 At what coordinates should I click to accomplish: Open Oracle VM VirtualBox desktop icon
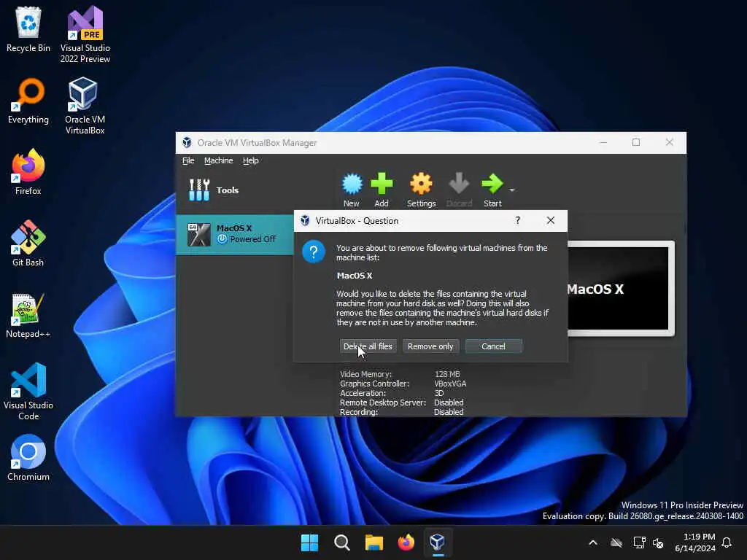pyautogui.click(x=85, y=106)
